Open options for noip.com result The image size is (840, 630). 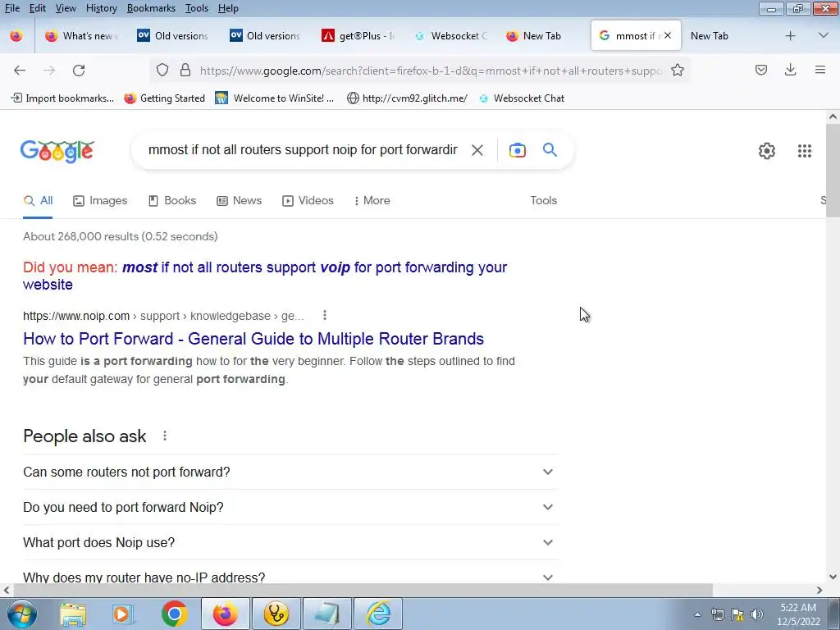tap(325, 316)
